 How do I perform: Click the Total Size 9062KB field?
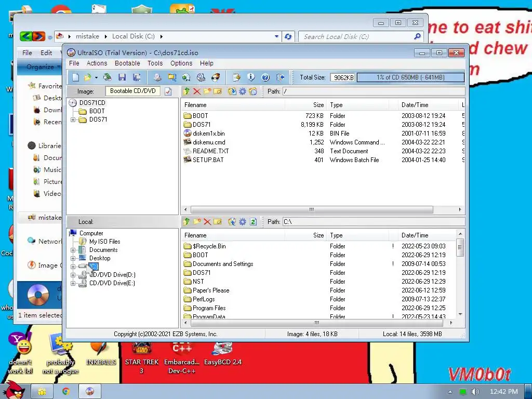click(x=343, y=77)
